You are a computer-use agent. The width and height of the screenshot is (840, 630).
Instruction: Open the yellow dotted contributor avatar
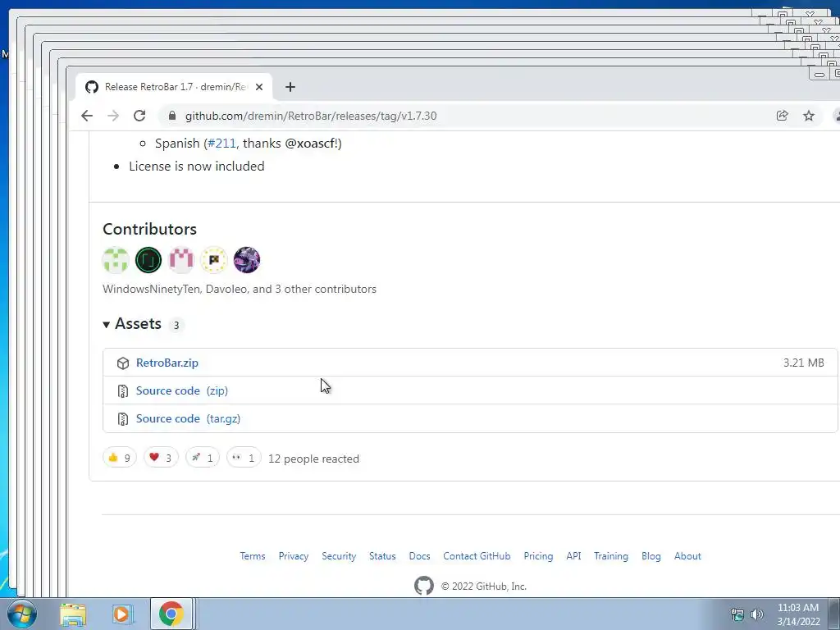214,260
